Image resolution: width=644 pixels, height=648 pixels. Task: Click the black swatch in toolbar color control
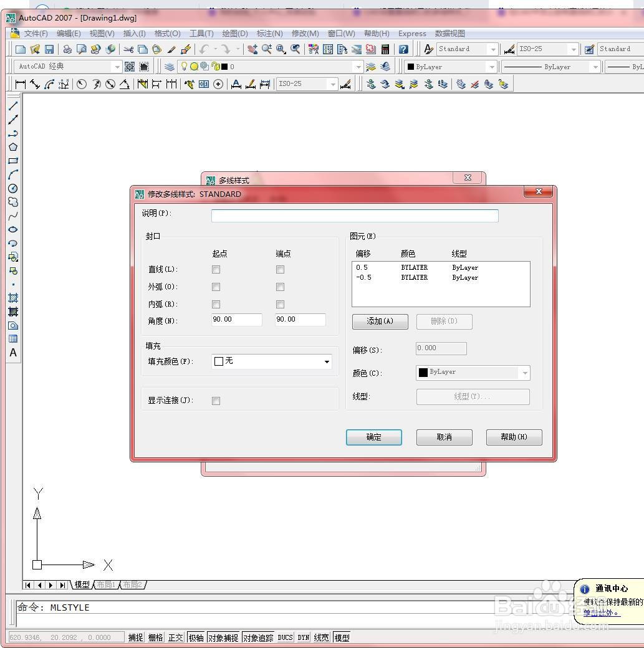(x=411, y=67)
